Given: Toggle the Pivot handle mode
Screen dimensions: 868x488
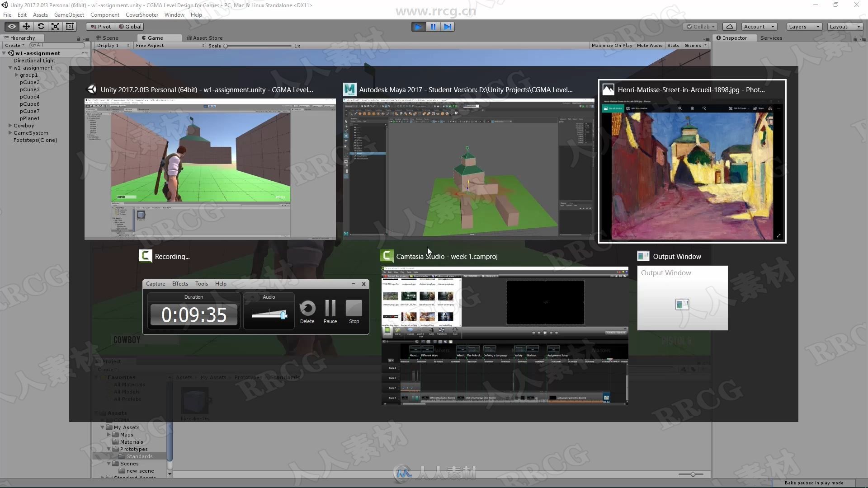Looking at the screenshot, I should pyautogui.click(x=100, y=27).
